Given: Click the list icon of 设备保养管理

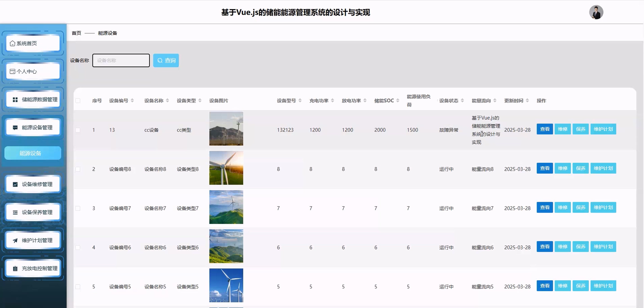Looking at the screenshot, I should click(x=15, y=213).
